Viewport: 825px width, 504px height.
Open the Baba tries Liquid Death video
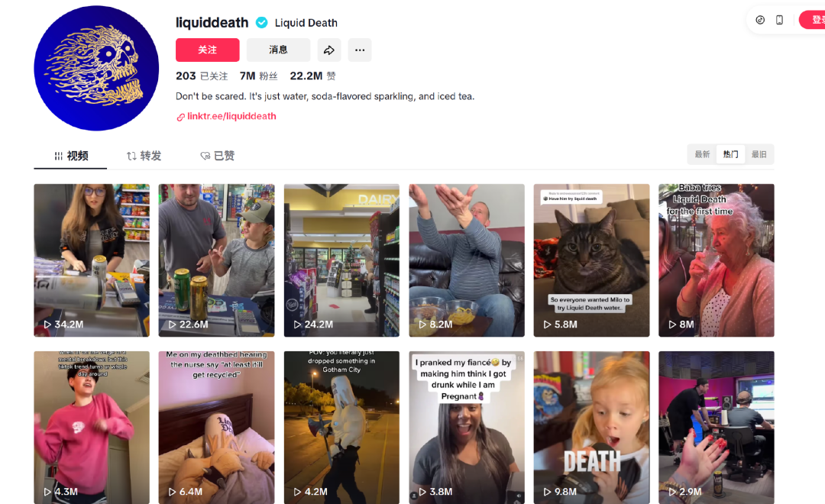716,260
